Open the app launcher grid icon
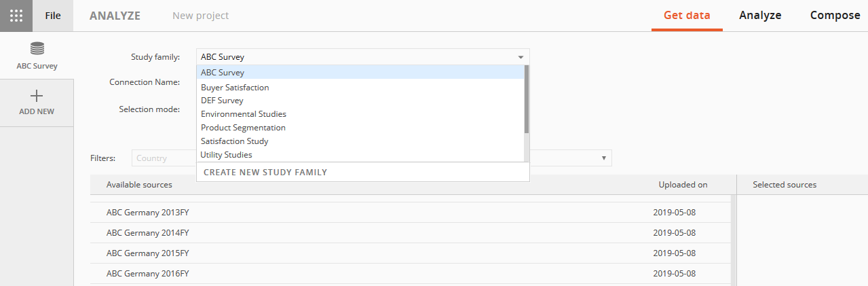Viewport: 868px width, 286px height. point(16,16)
